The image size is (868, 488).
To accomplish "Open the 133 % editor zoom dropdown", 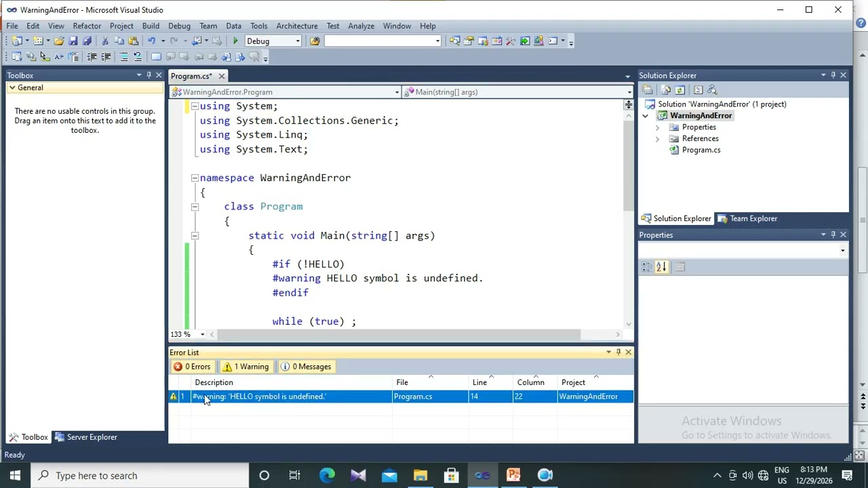I will 202,334.
